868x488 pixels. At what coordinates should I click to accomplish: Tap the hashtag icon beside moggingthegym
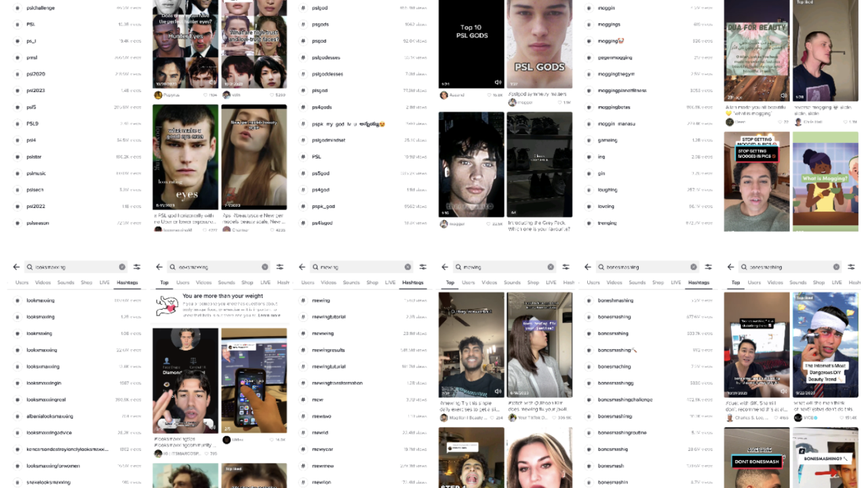[589, 74]
